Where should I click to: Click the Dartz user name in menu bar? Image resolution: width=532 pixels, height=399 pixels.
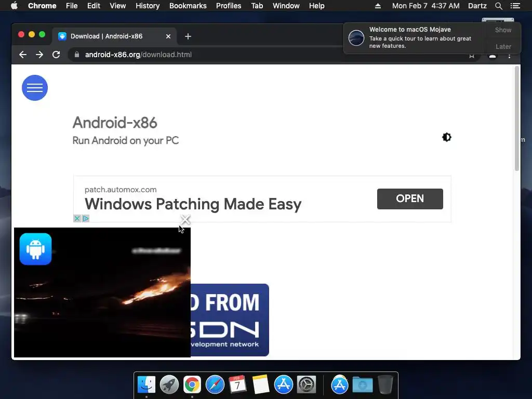click(x=477, y=6)
